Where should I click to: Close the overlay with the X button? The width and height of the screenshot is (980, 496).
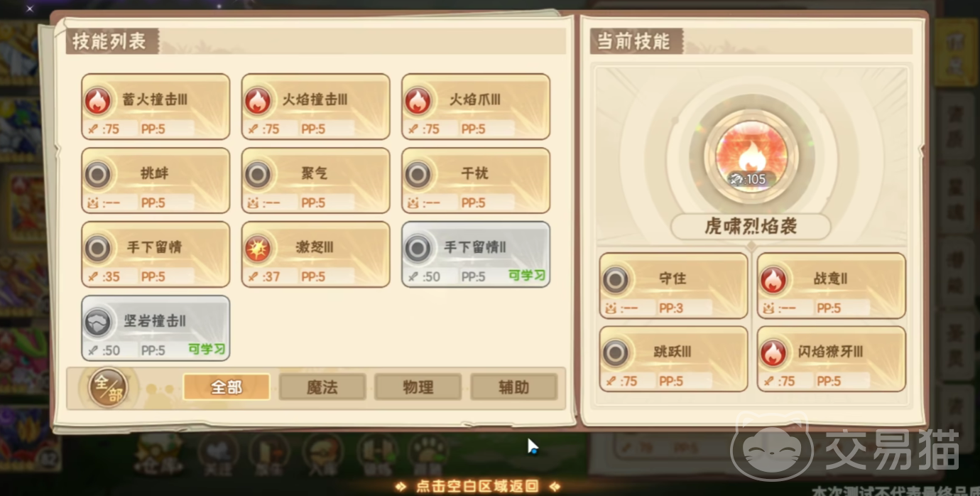pos(30,9)
